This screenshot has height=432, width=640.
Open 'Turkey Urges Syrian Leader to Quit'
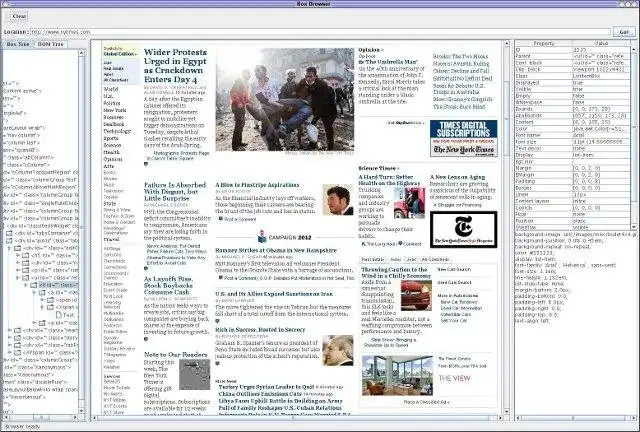(267, 387)
